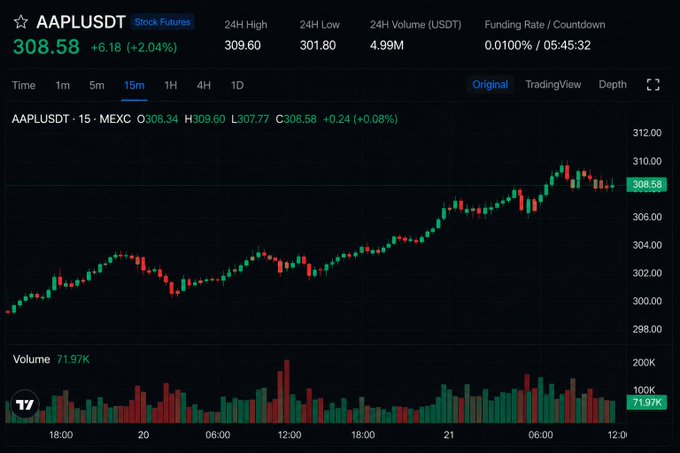Click the AAPLUSDT · 15 · MEXC legend
The image size is (680, 453).
tap(71, 119)
